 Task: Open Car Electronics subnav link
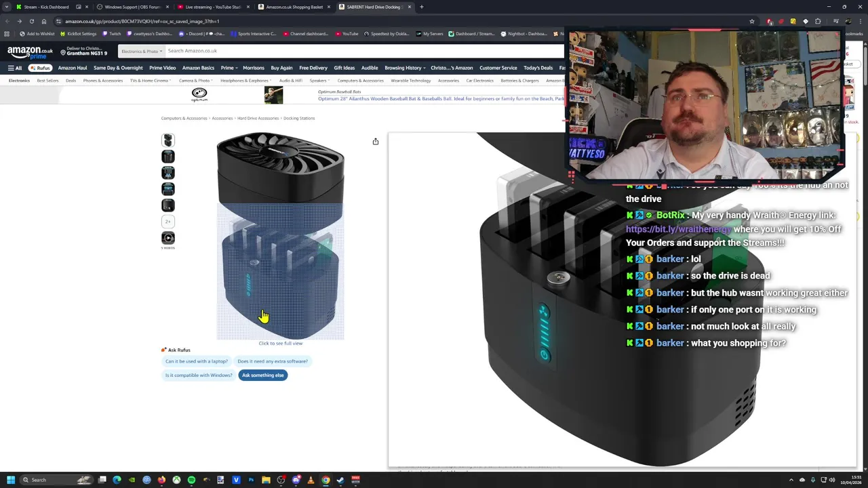pyautogui.click(x=479, y=81)
